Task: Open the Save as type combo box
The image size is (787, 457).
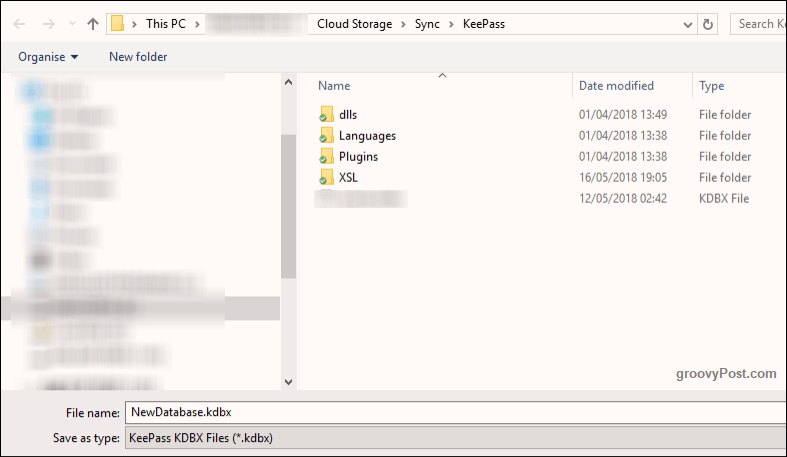Action: coord(456,437)
